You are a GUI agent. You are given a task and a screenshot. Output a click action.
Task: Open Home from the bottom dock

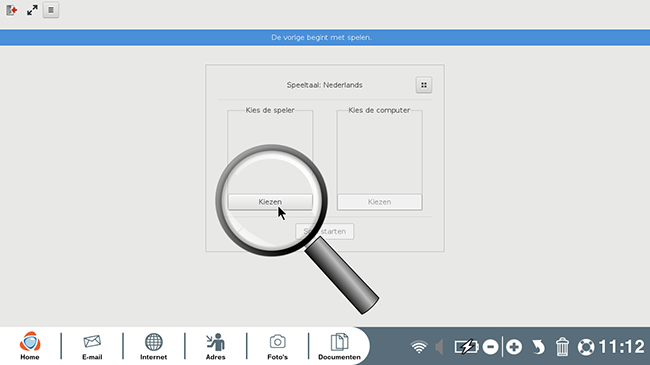(x=30, y=346)
